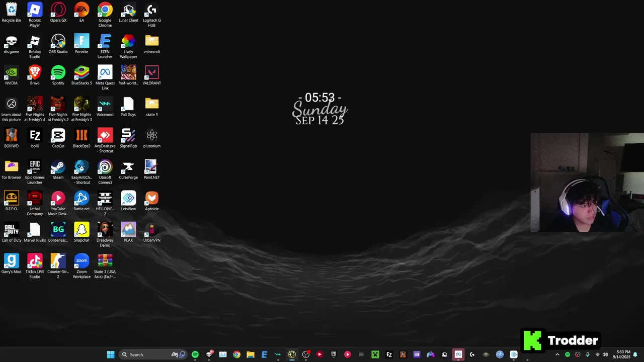Select the Aptoide desktop icon
The height and width of the screenshot is (362, 644).
coord(151,202)
